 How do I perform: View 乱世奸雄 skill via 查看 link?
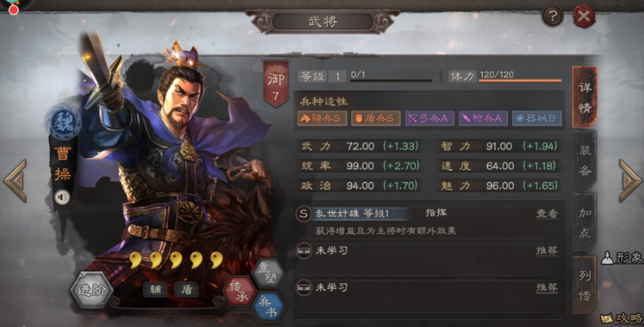(x=546, y=214)
